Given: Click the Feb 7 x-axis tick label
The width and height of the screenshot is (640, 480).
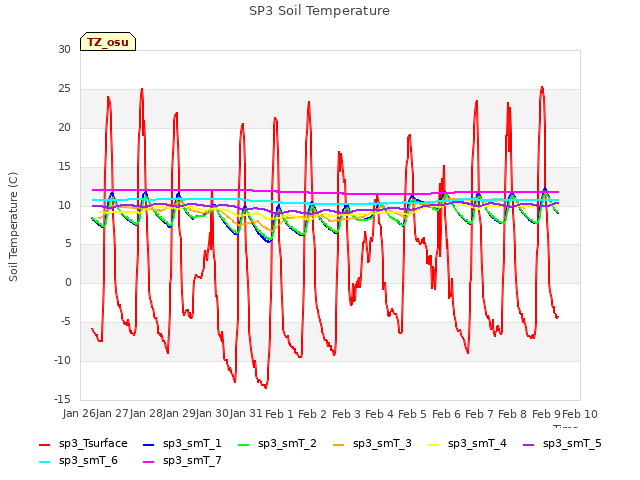Looking at the screenshot, I should coord(479,414).
